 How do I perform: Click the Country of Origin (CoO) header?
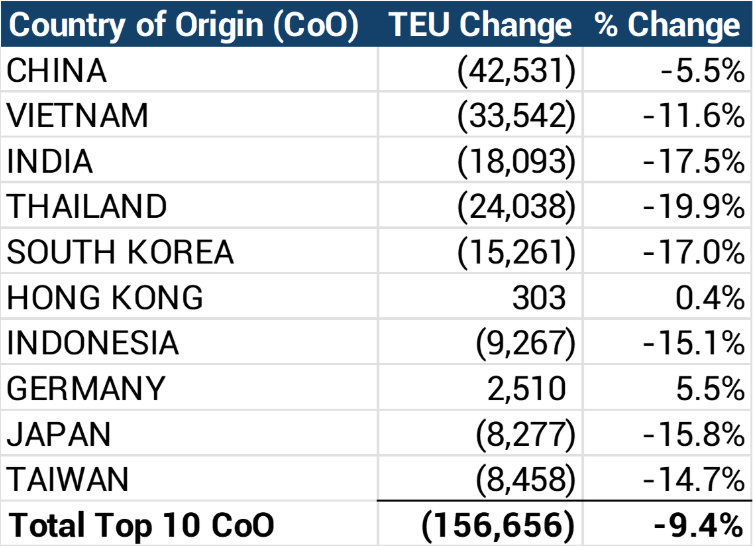click(x=184, y=25)
